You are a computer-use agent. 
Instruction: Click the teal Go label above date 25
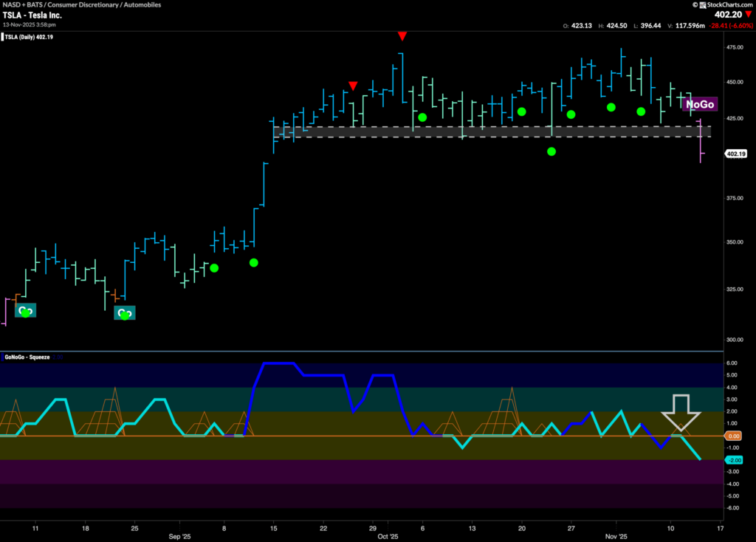tap(124, 313)
